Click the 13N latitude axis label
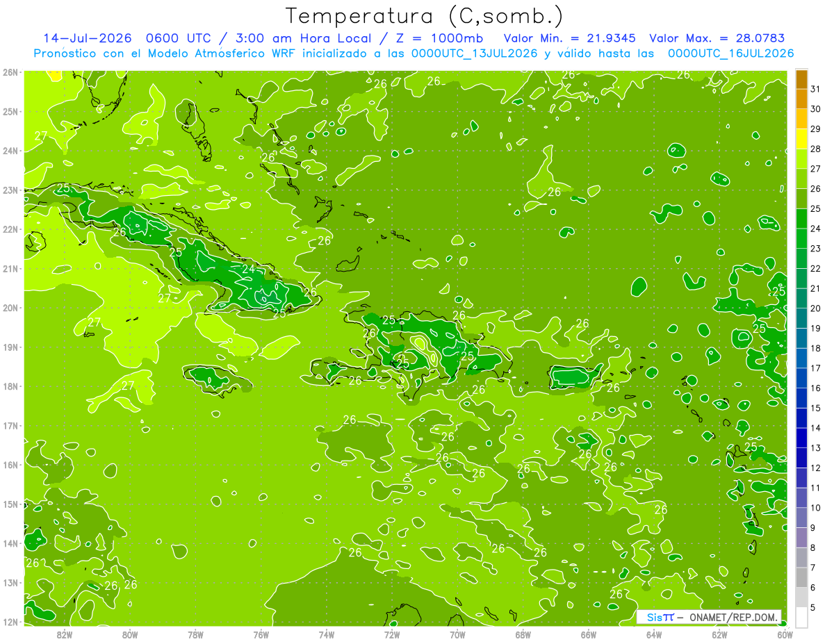 click(10, 583)
